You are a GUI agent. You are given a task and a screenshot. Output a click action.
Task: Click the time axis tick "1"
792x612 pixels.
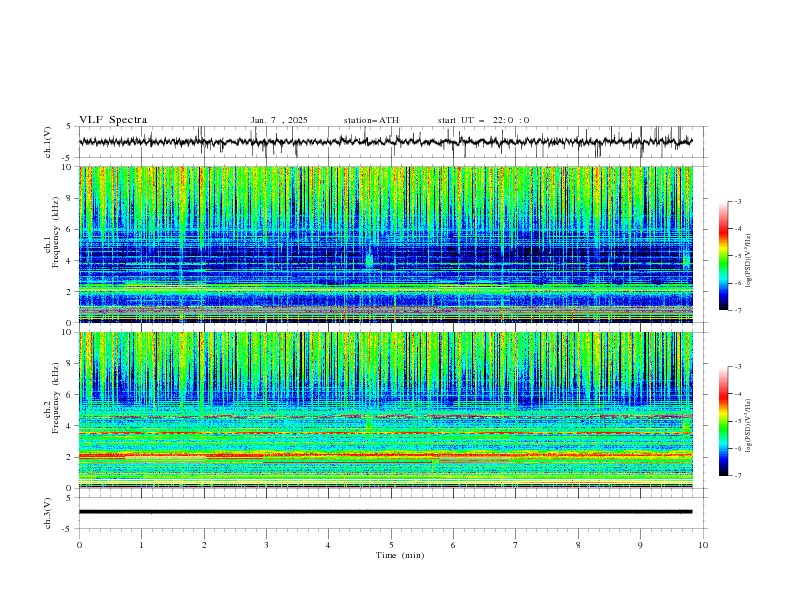click(141, 545)
